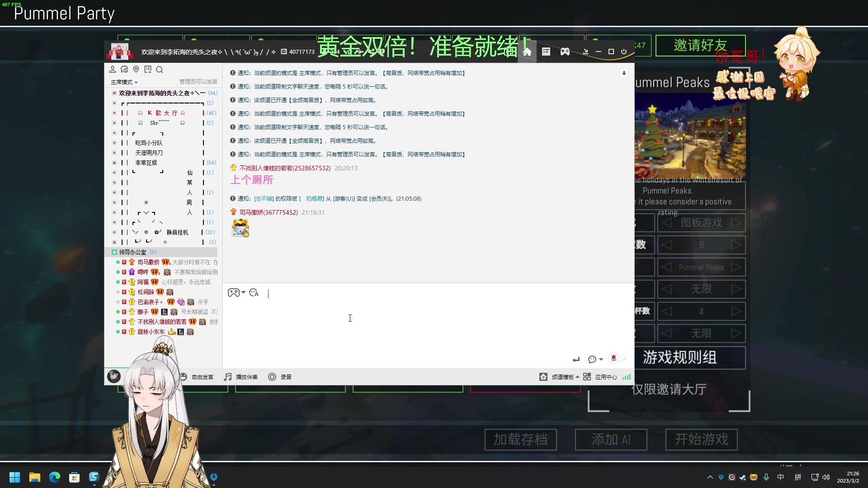Open the game controller icon in YY title bar
Screen dimensions: 868x488
[565, 52]
